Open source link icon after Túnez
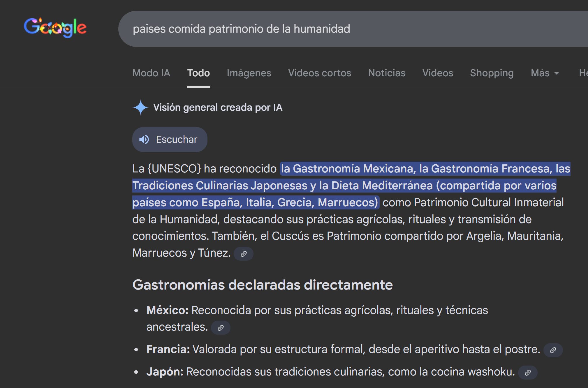This screenshot has width=588, height=388. 244,254
